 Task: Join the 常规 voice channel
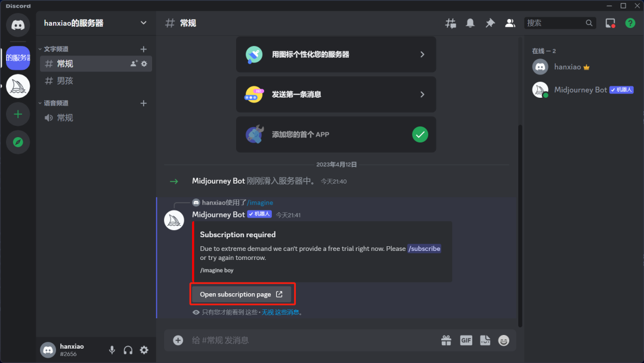point(95,118)
